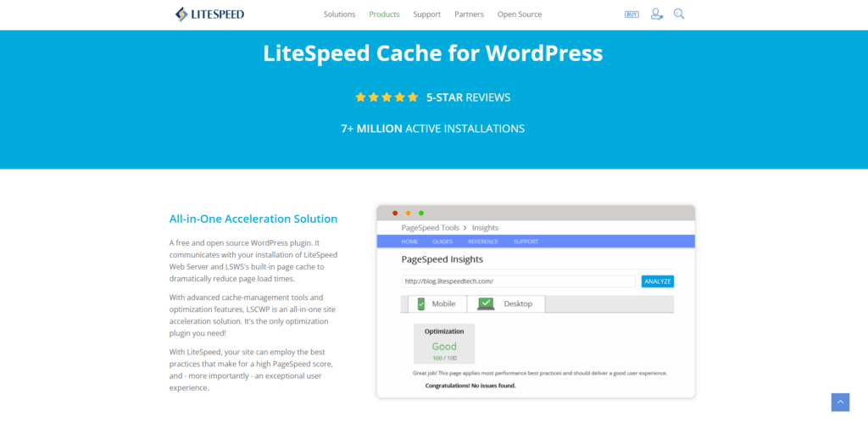This screenshot has height=428, width=868.
Task: Open the Products menu
Action: coord(384,14)
